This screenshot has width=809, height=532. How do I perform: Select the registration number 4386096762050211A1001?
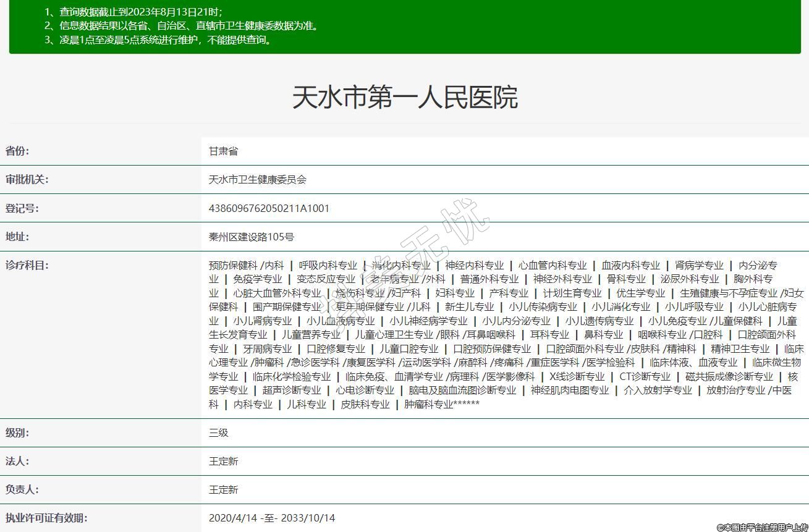269,208
